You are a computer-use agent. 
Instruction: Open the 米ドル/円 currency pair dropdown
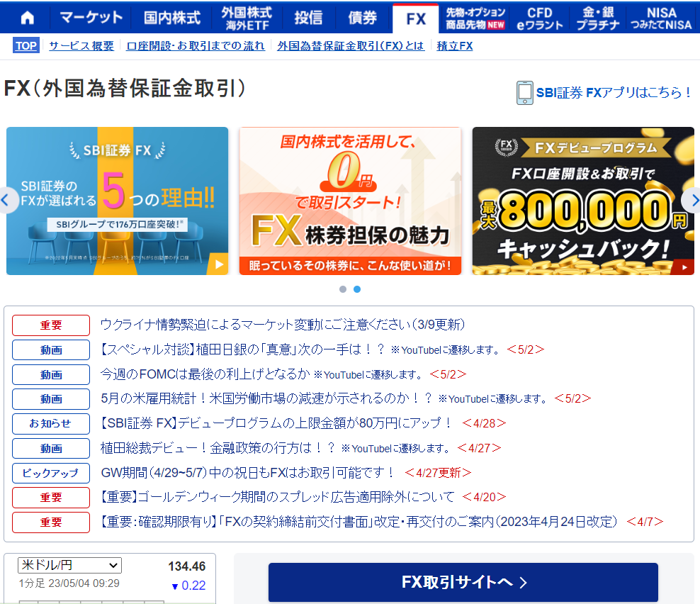(70, 565)
